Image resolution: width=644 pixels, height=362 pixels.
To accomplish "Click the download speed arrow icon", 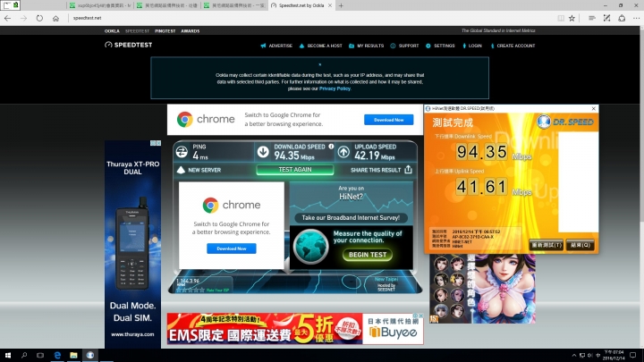I will coord(263,152).
